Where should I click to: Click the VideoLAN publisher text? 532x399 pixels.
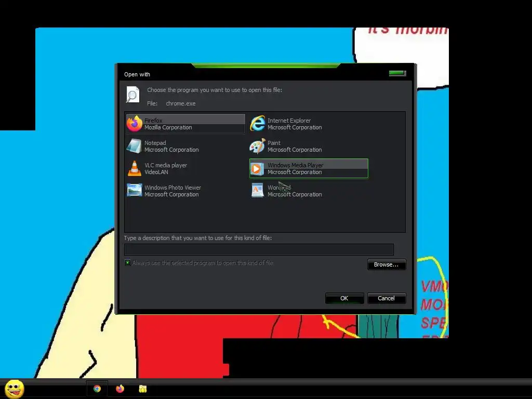(x=156, y=172)
